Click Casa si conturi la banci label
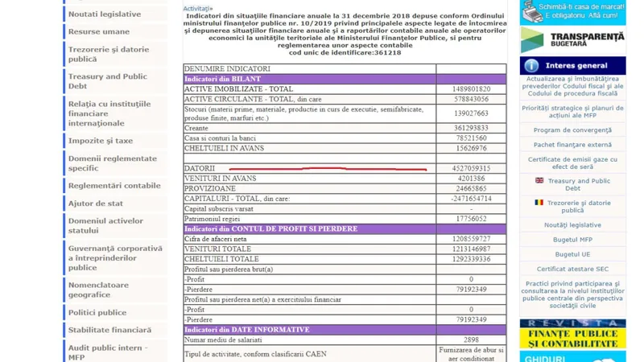 click(x=220, y=138)
